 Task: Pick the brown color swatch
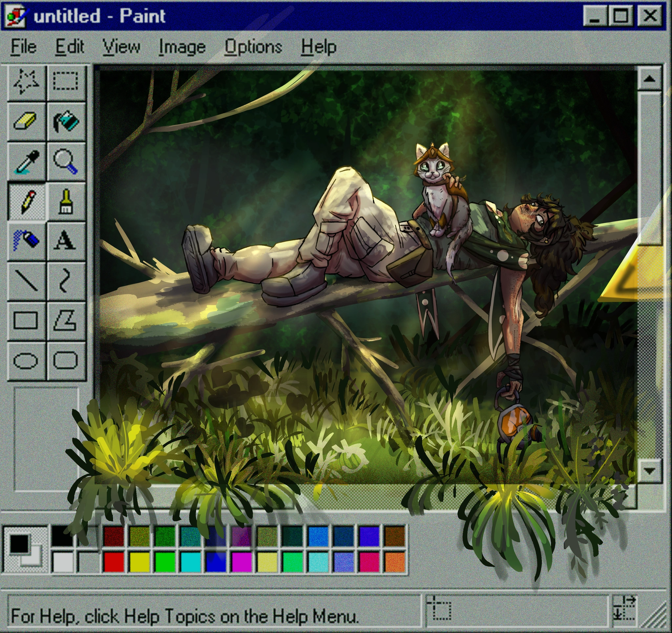395,536
